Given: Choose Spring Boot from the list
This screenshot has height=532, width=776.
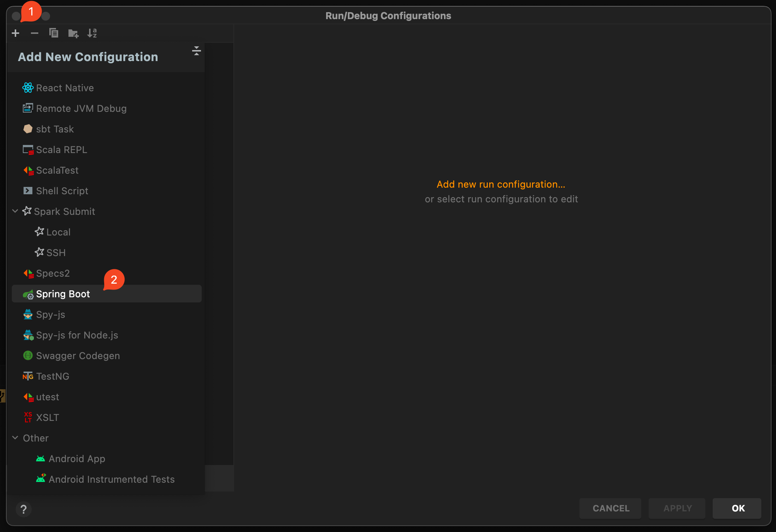Looking at the screenshot, I should [63, 294].
